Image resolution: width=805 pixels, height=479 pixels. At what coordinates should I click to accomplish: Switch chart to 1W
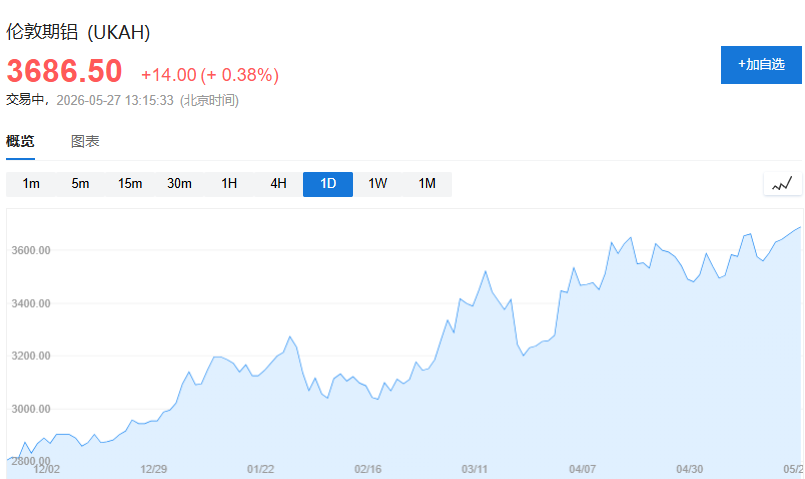pos(377,184)
